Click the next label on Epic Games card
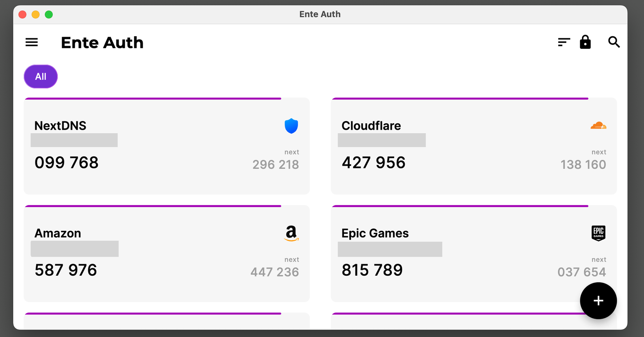644x337 pixels. [599, 259]
